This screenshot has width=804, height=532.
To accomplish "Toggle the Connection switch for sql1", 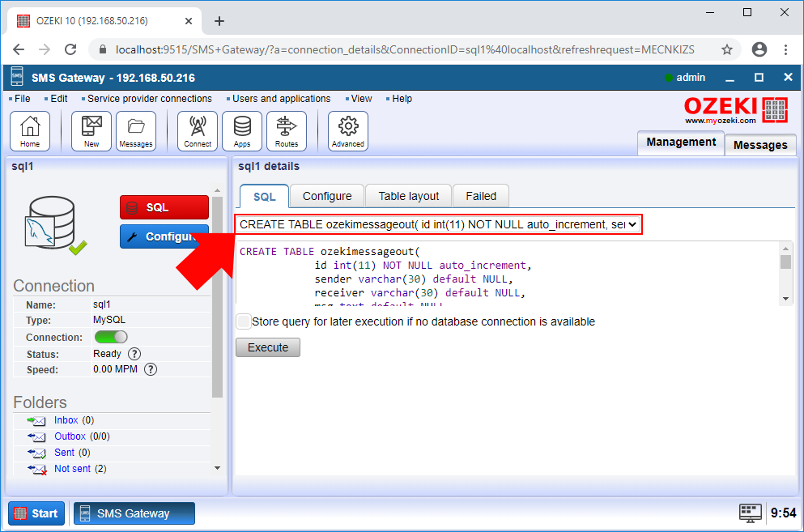I will point(111,336).
